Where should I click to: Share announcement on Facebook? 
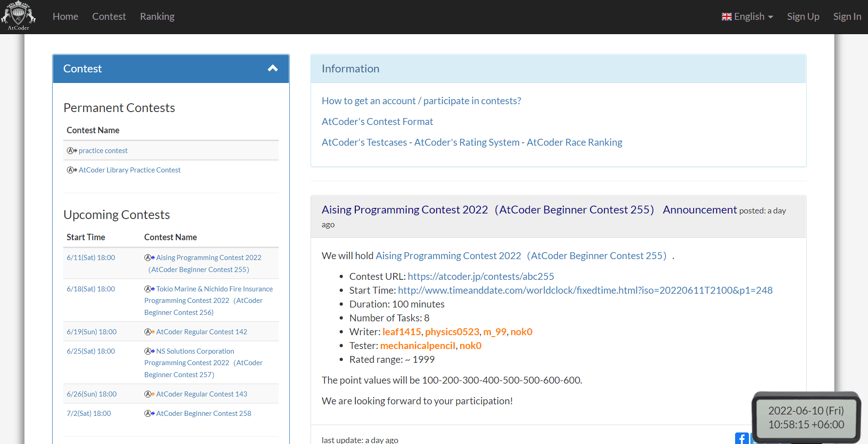point(742,438)
